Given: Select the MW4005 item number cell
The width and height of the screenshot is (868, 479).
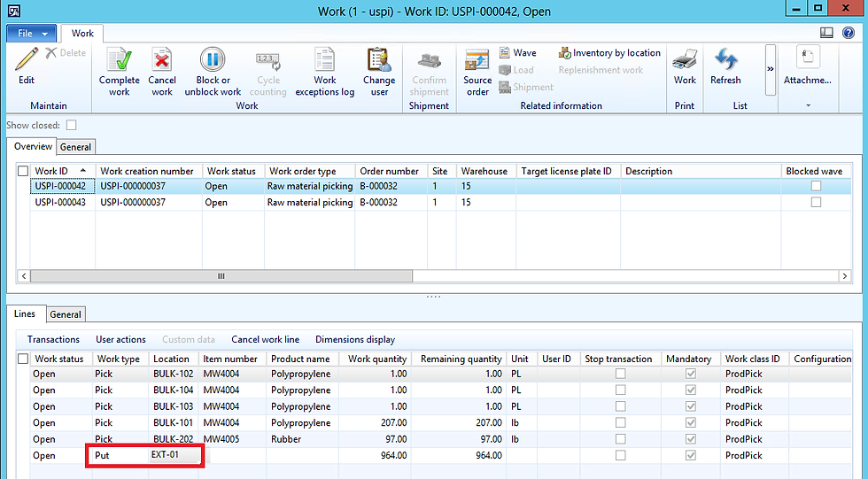Looking at the screenshot, I should pyautogui.click(x=231, y=439).
